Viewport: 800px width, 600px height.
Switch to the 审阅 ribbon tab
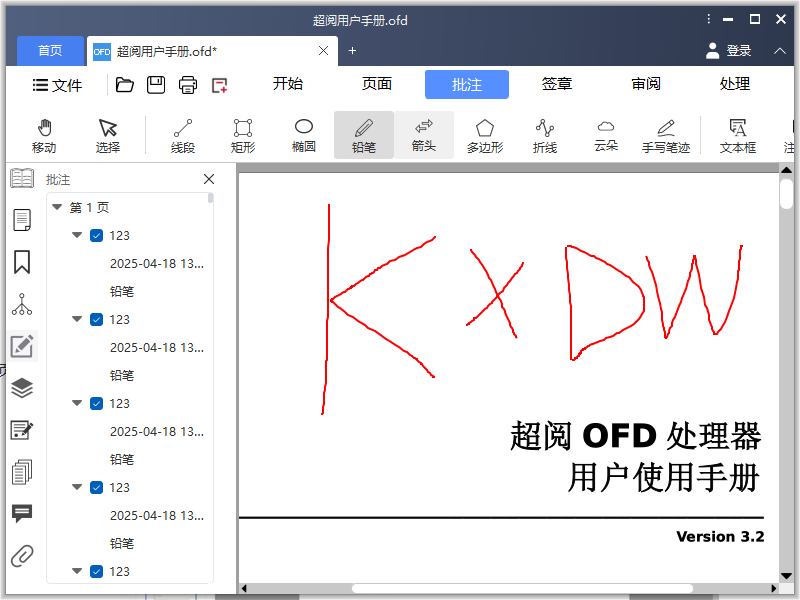(x=646, y=84)
